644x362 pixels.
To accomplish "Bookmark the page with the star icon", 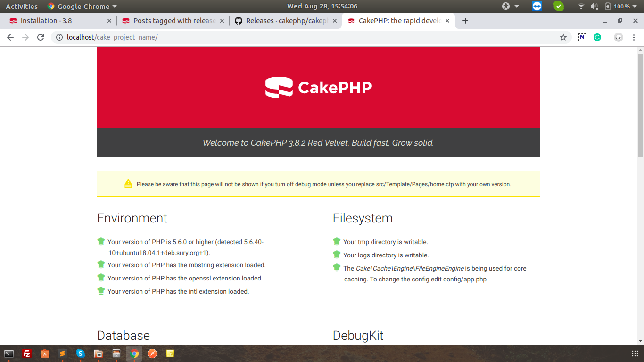I will [x=563, y=37].
